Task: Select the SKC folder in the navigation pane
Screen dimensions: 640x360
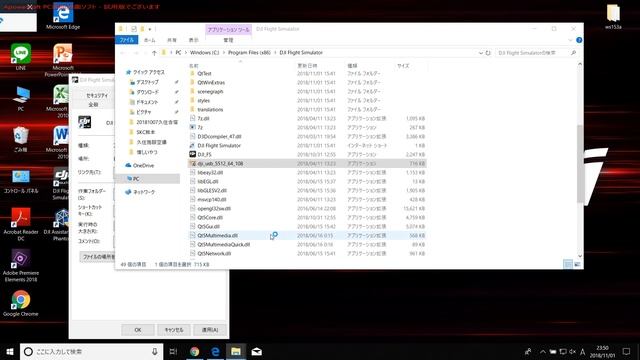Action: coord(146,132)
